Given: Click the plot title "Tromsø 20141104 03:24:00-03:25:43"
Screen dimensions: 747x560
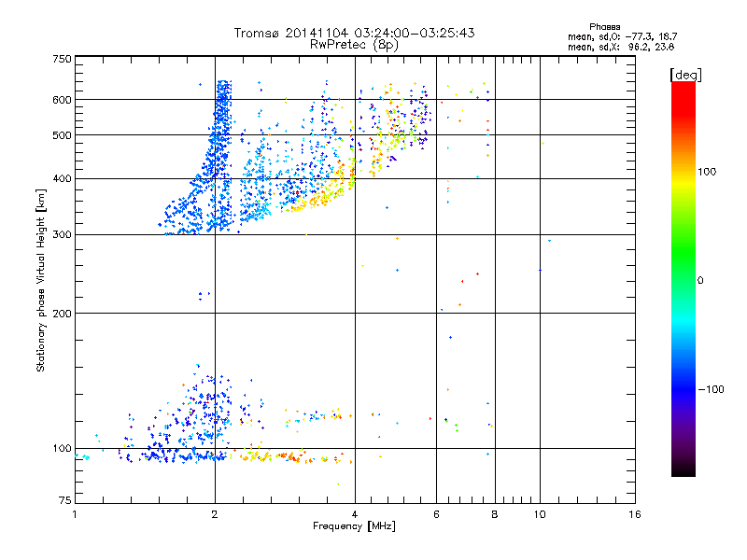Looking at the screenshot, I should click(x=354, y=33).
